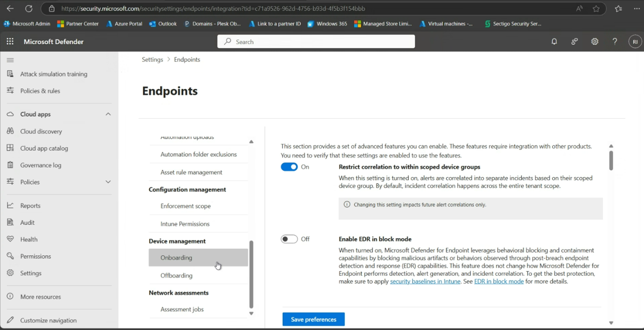Viewport: 644px width, 330px height.
Task: Click the Save preferences button
Action: 313,319
